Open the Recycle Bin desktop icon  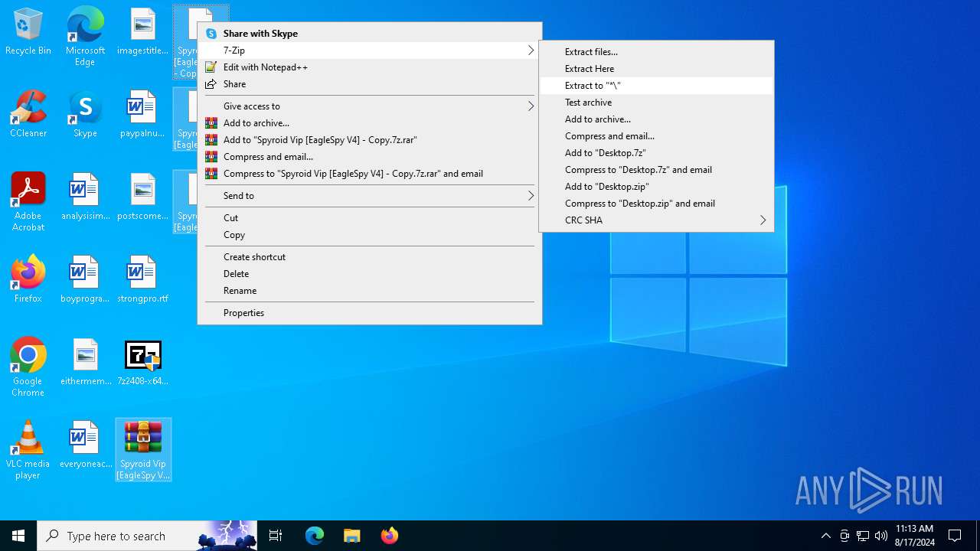(28, 32)
